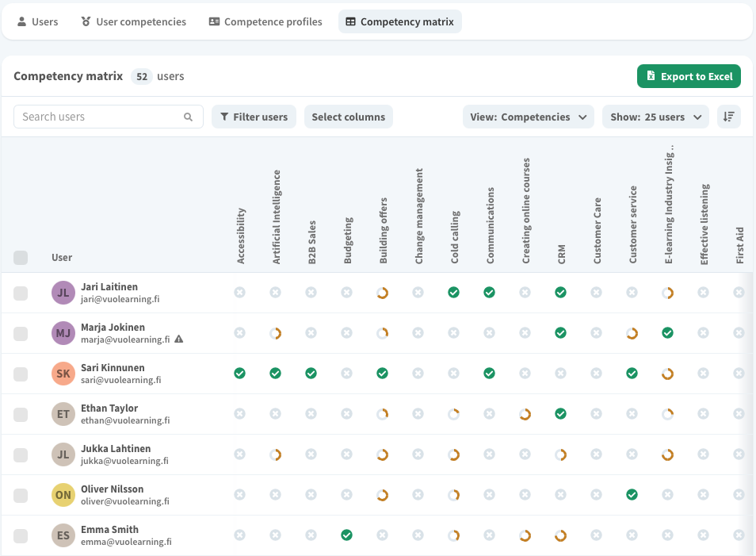The image size is (756, 556).
Task: Click Jukka Lahtinen's Building offers progress ring
Action: [382, 454]
